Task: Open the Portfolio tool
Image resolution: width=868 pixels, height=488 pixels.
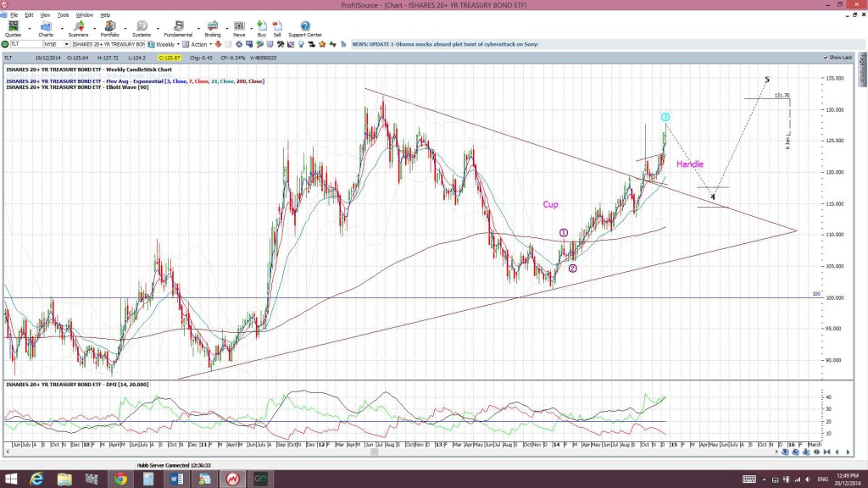Action: pyautogui.click(x=109, y=29)
